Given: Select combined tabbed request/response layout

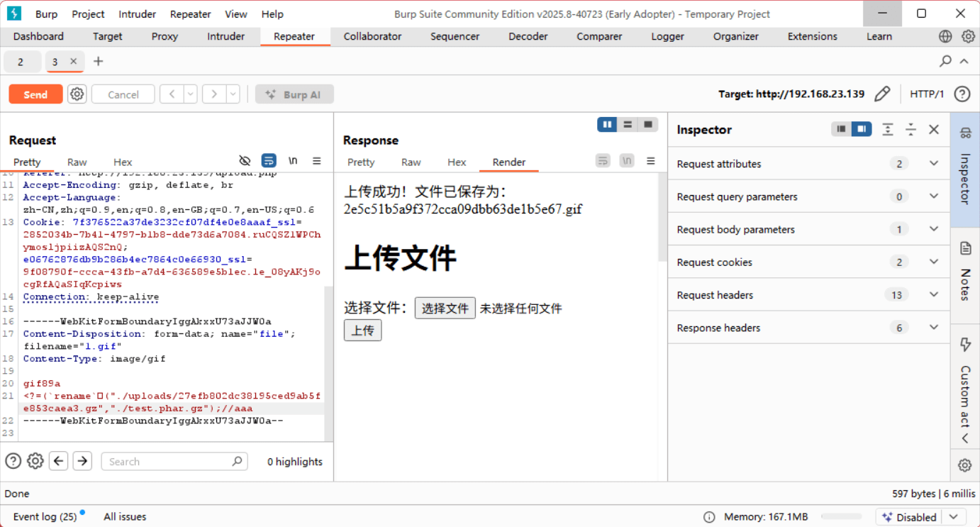Looking at the screenshot, I should point(648,125).
